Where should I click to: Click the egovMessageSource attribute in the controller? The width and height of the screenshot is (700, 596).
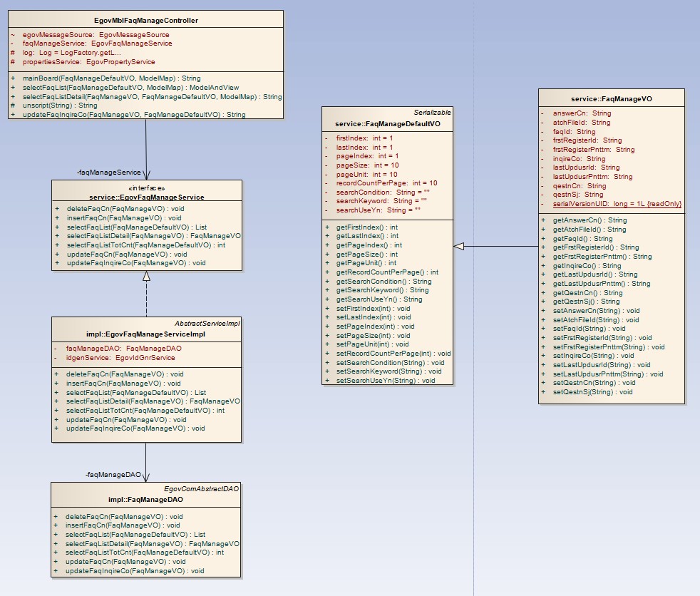96,34
